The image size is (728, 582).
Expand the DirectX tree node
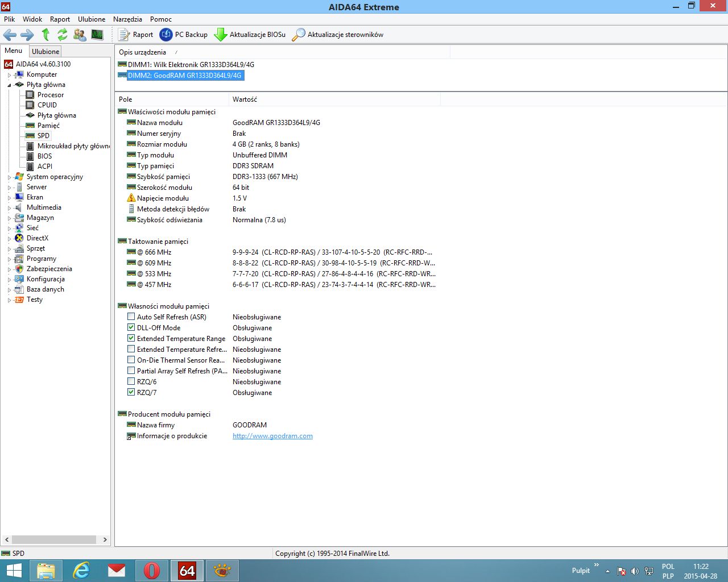click(9, 239)
